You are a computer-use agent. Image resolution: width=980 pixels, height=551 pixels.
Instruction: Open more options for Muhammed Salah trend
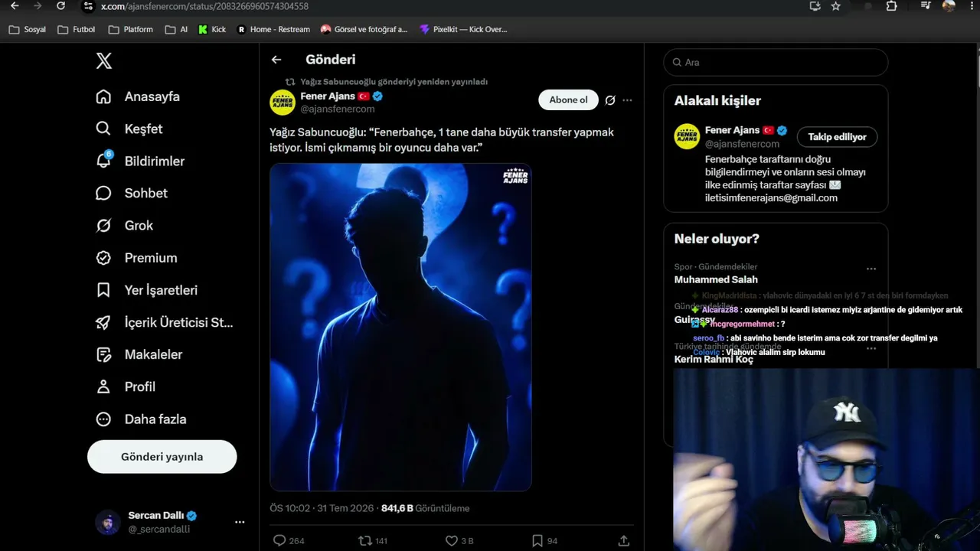point(871,269)
